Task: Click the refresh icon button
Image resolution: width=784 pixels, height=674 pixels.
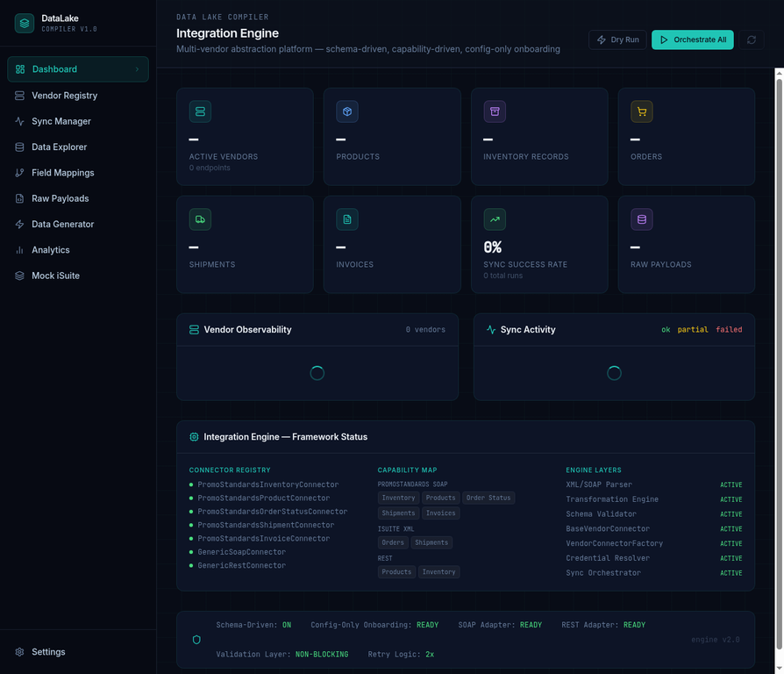Action: [x=751, y=39]
